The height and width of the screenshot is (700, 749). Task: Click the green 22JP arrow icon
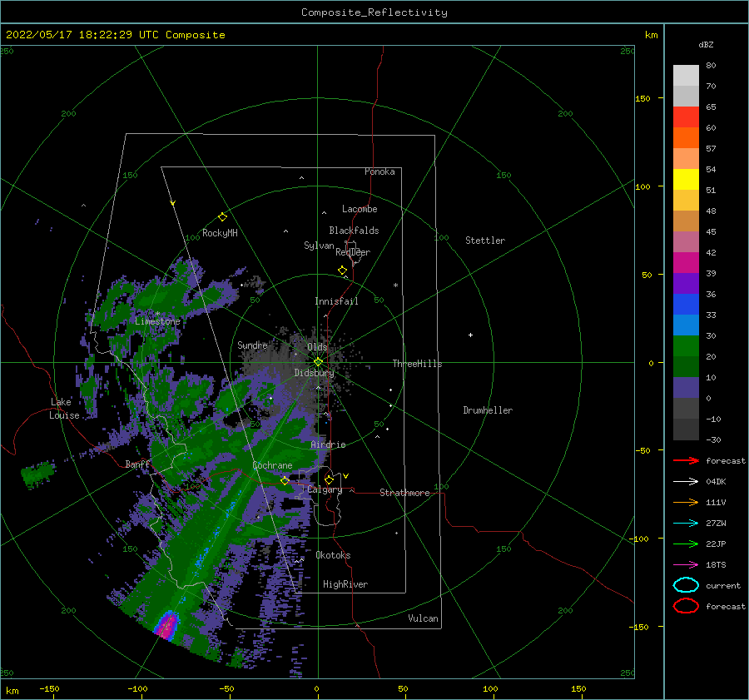tap(686, 544)
